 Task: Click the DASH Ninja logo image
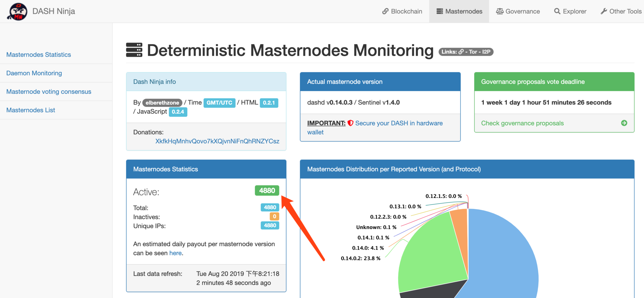pos(17,11)
